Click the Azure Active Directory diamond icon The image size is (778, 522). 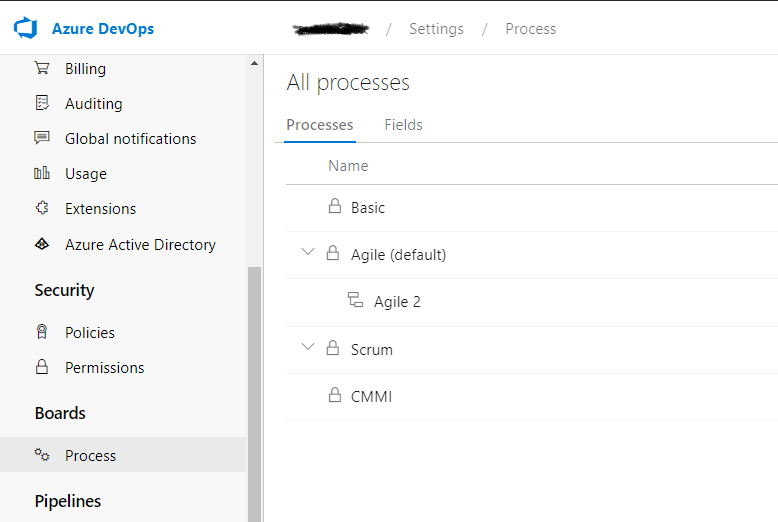point(42,244)
